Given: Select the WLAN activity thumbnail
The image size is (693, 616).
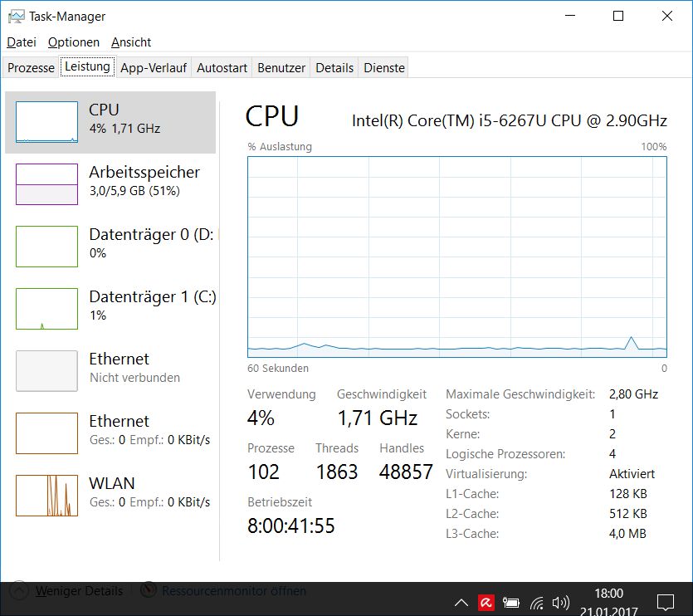Looking at the screenshot, I should click(x=46, y=496).
